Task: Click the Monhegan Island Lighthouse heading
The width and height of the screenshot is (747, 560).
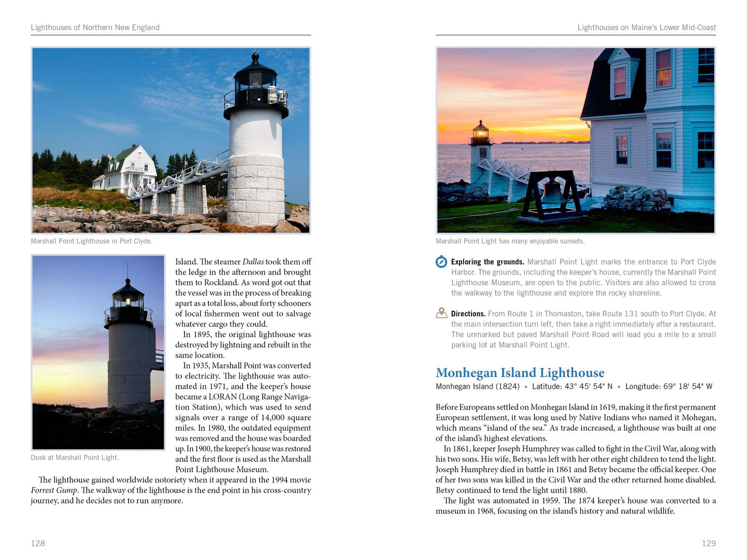Action: point(520,372)
